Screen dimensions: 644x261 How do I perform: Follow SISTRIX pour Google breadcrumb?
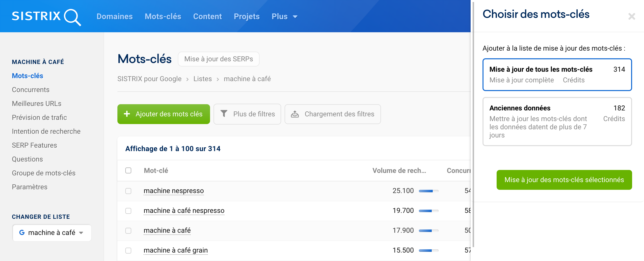pos(149,79)
